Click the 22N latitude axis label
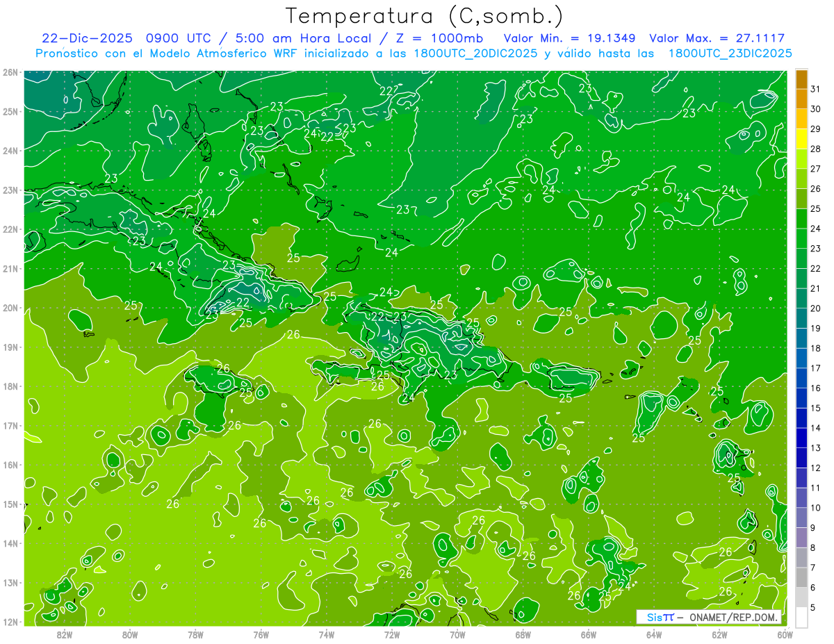Viewport: 834px width, 644px height. pos(10,229)
